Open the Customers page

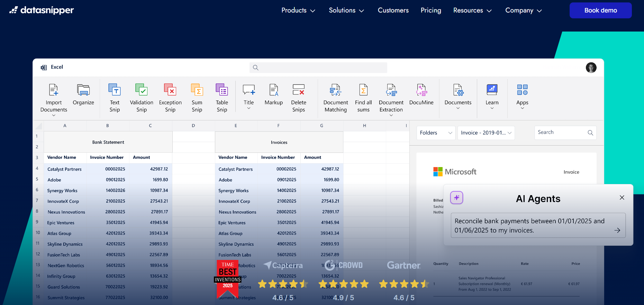pos(393,10)
